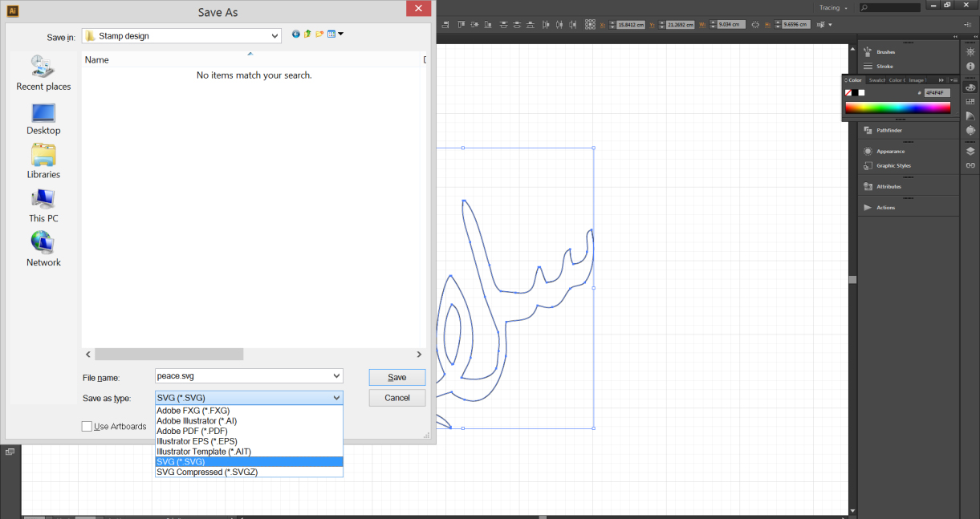Open Recent places in the sidebar
This screenshot has width=980, height=519.
point(43,73)
